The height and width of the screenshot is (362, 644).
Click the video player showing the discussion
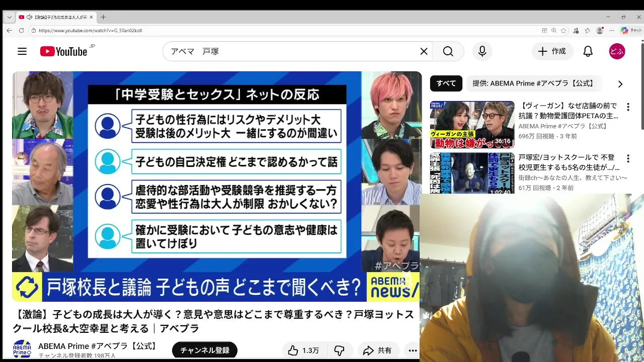coord(217,186)
